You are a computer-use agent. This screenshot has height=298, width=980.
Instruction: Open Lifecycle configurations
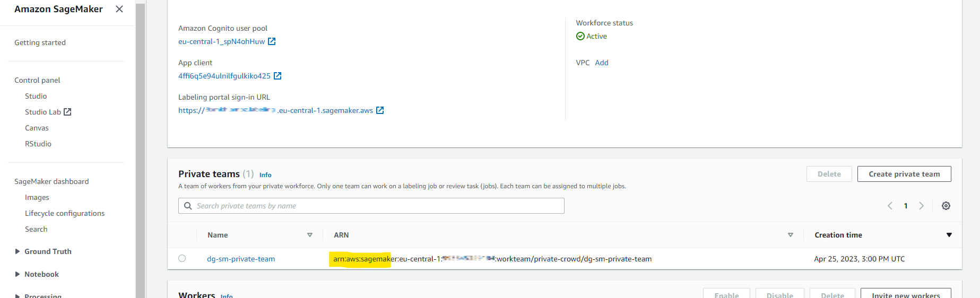(x=65, y=213)
